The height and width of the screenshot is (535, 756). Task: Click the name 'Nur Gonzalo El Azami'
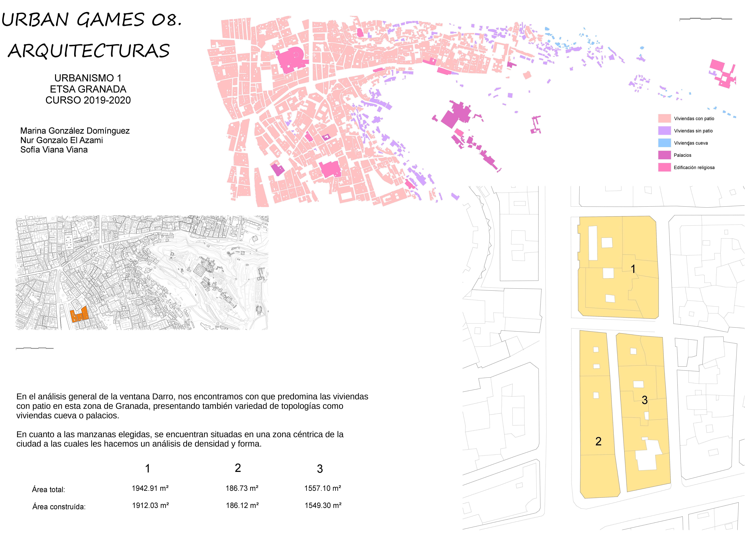[62, 140]
